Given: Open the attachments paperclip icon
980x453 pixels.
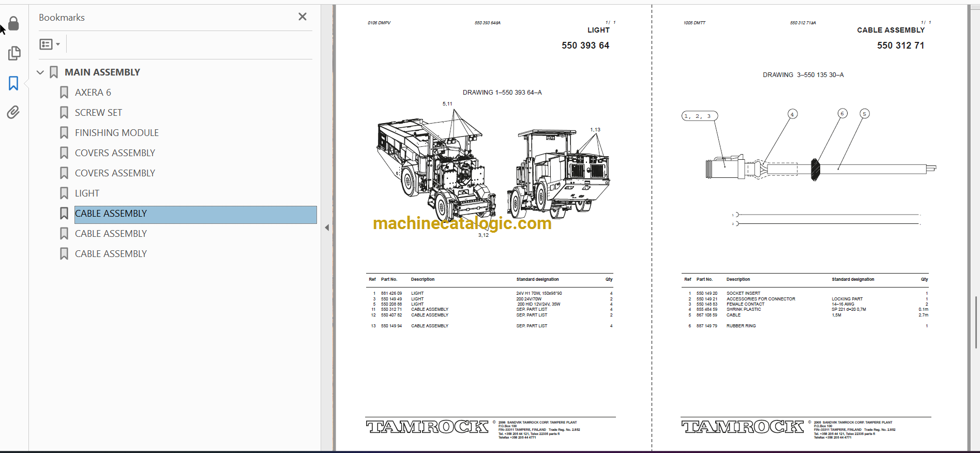Looking at the screenshot, I should (13, 112).
